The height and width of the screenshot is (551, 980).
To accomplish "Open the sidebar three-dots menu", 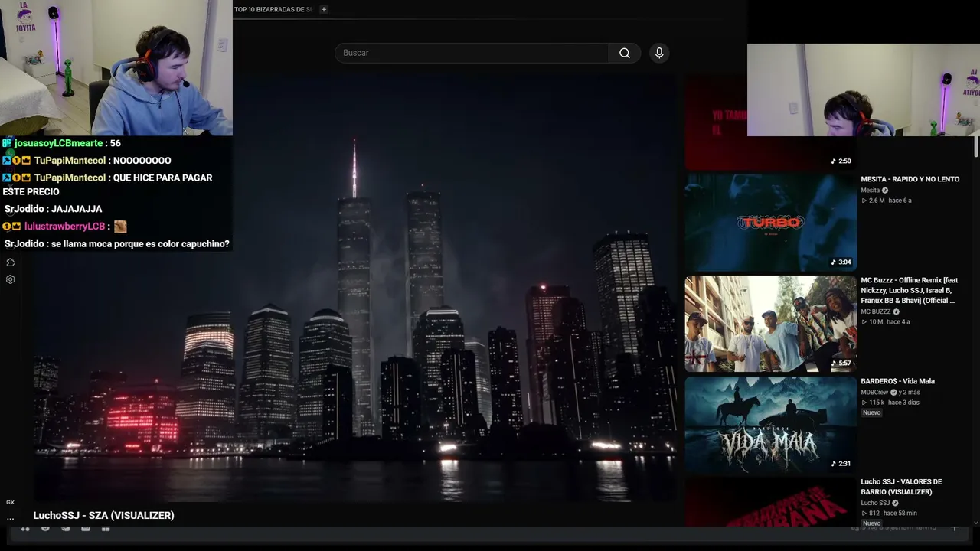I will tap(11, 518).
